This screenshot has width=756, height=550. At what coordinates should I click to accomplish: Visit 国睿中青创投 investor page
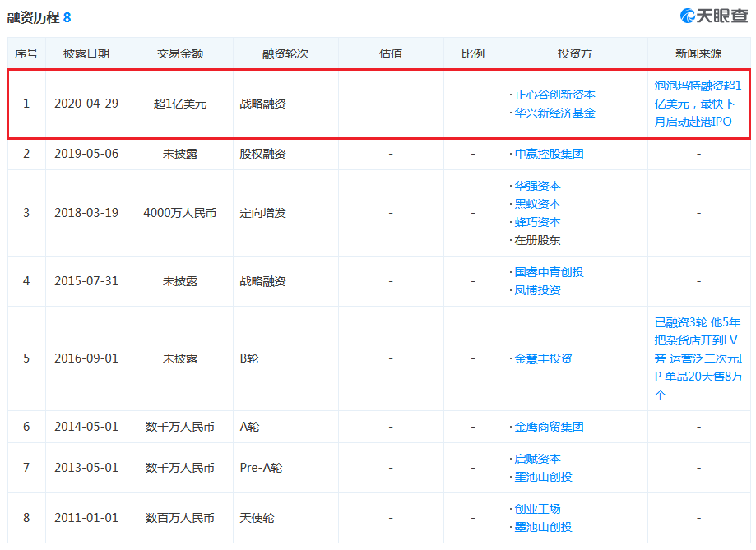(549, 272)
